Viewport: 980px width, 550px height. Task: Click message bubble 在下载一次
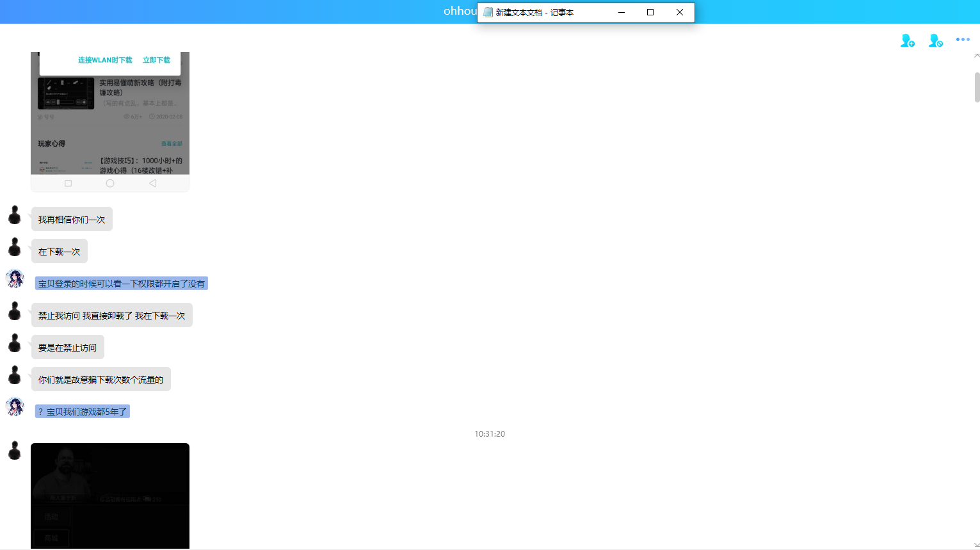click(x=60, y=251)
